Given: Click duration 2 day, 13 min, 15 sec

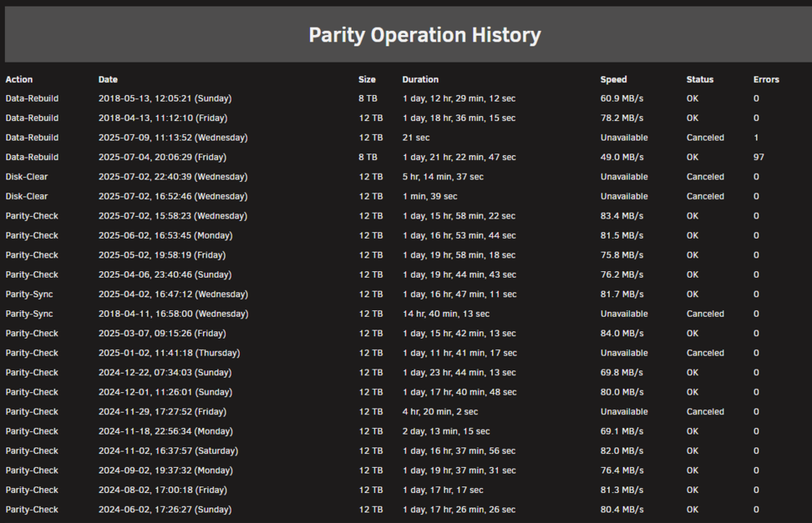Looking at the screenshot, I should tap(446, 431).
